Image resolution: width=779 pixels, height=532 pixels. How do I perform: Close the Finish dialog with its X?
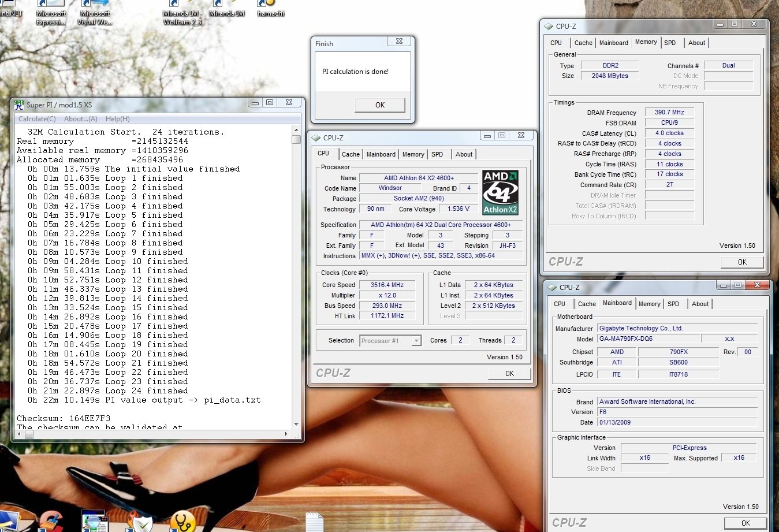(399, 41)
